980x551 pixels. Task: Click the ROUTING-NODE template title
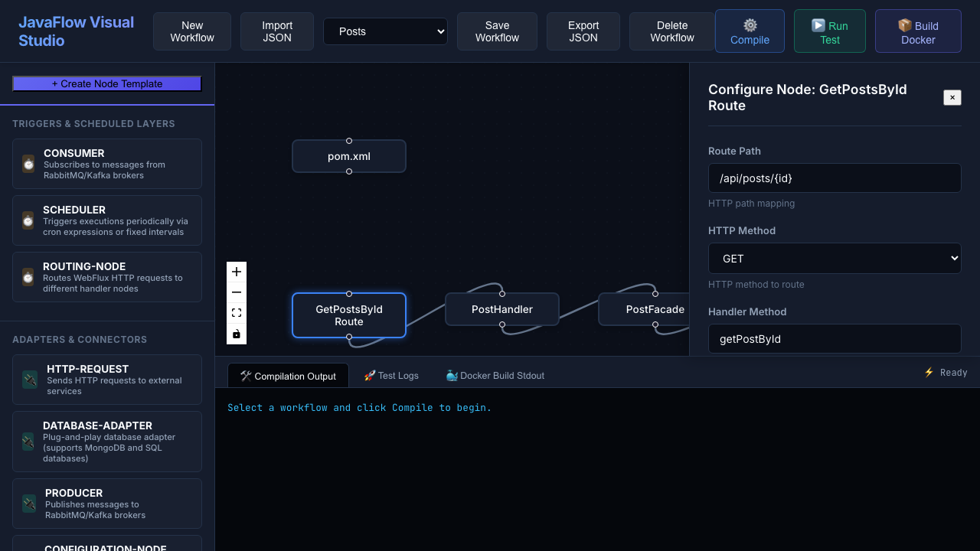click(84, 266)
